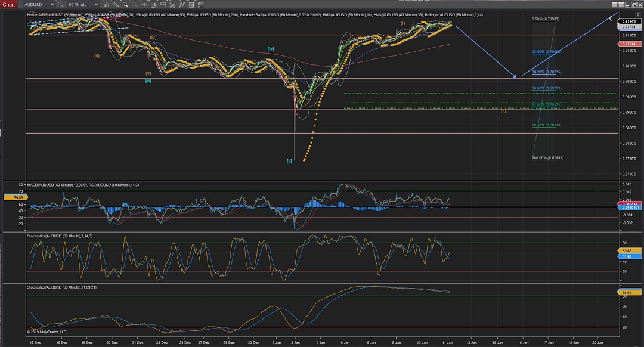
Task: Open the bar type selector icon
Action: (x=107, y=5)
